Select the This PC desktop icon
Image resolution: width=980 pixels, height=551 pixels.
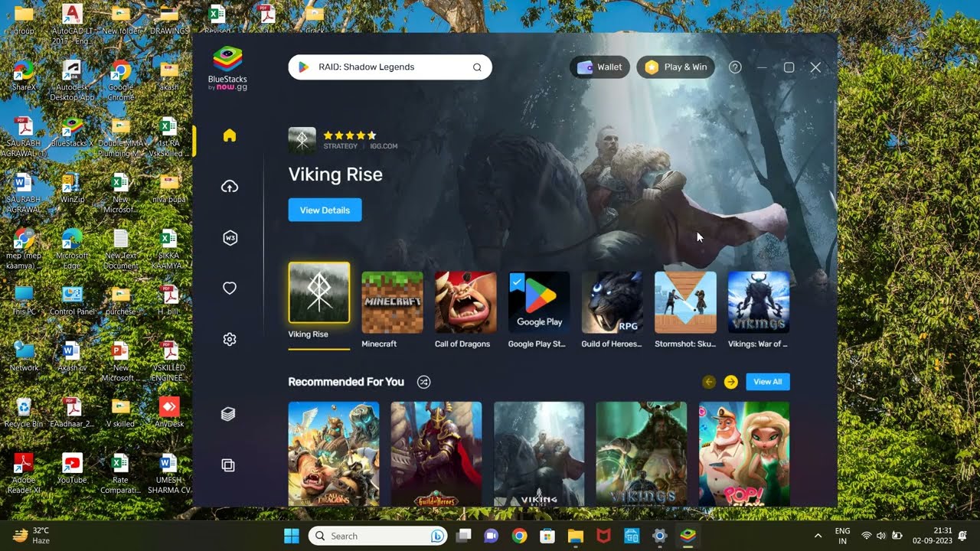coord(24,300)
